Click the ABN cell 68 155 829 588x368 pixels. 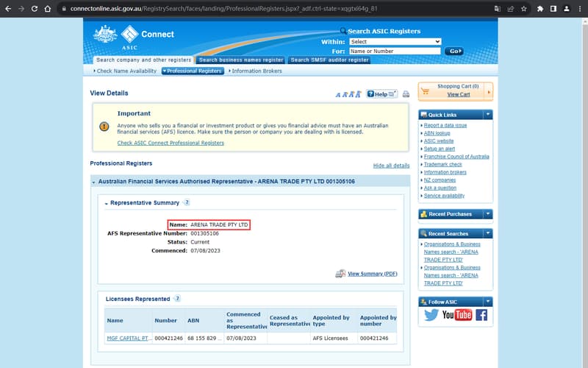(204, 339)
